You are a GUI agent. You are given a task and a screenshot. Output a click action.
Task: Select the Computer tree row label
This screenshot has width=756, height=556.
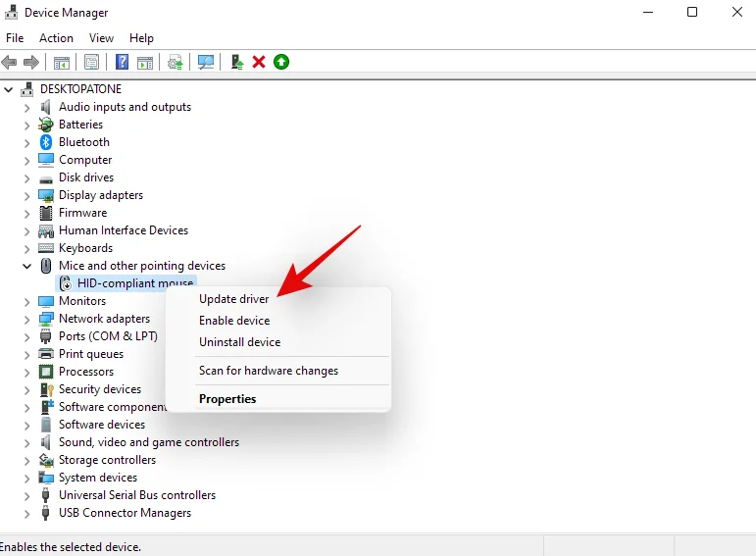[85, 160]
